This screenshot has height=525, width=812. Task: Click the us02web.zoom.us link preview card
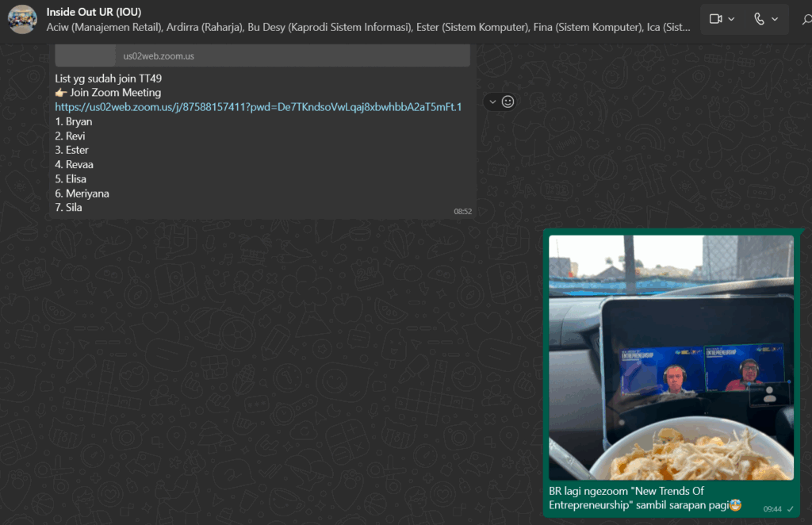tap(262, 56)
